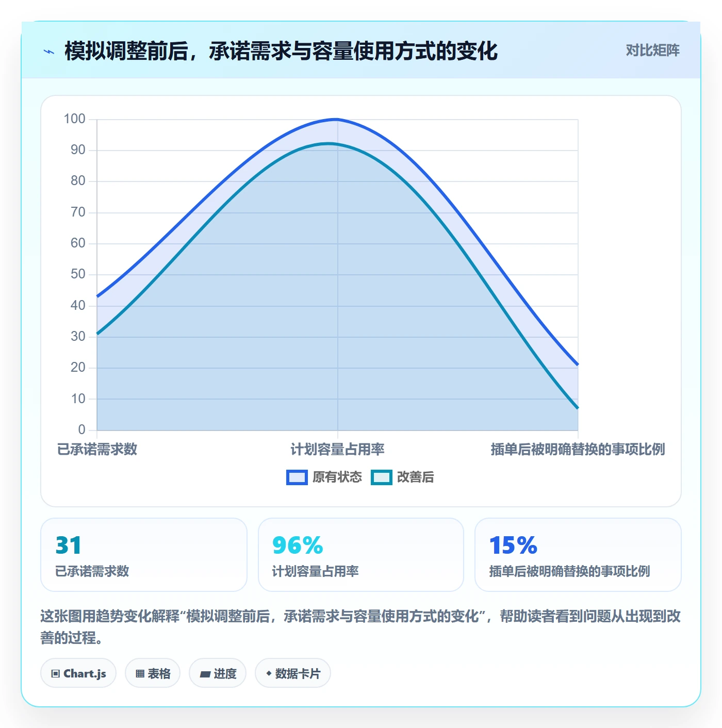Click the 对比矩阵 label in the header
Viewport: 722px width, 728px height.
652,51
